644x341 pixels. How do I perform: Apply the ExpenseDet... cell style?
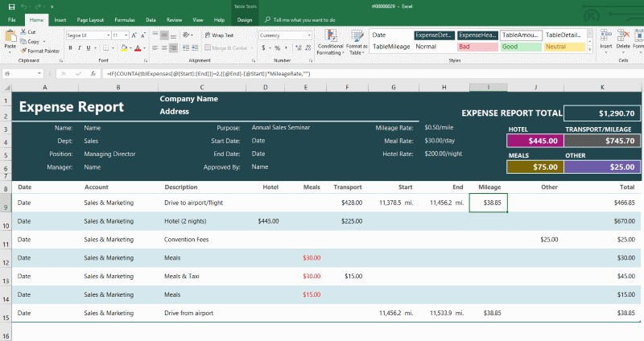[x=434, y=35]
